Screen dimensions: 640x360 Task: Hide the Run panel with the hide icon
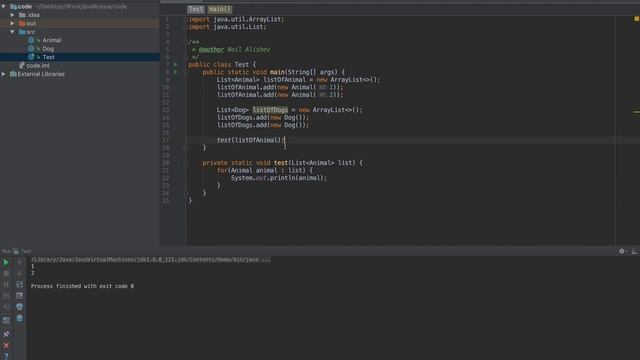point(634,251)
